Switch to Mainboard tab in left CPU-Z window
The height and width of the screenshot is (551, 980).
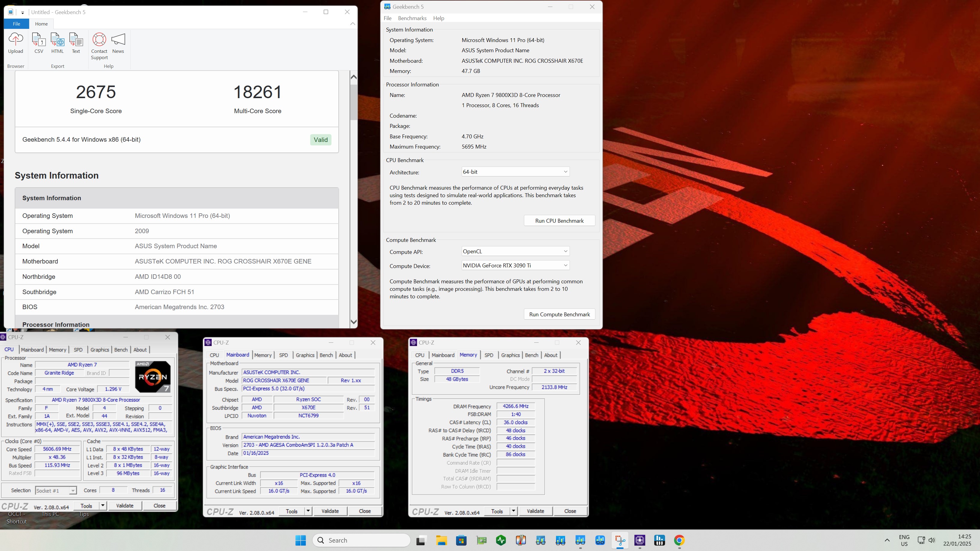(x=32, y=350)
